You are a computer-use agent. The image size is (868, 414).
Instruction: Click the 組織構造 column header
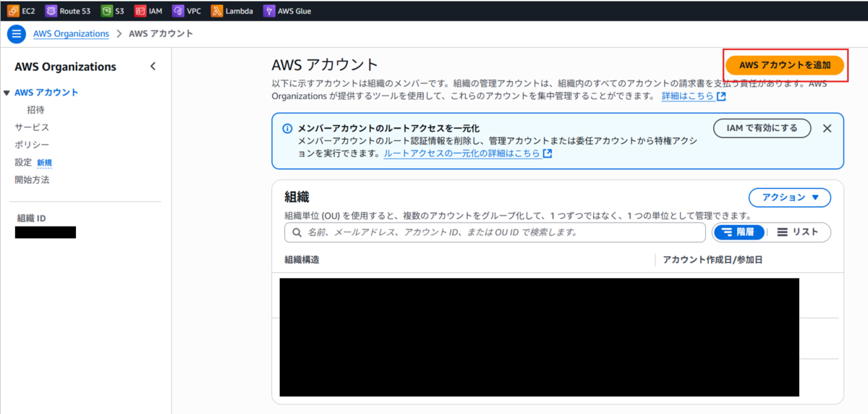302,259
